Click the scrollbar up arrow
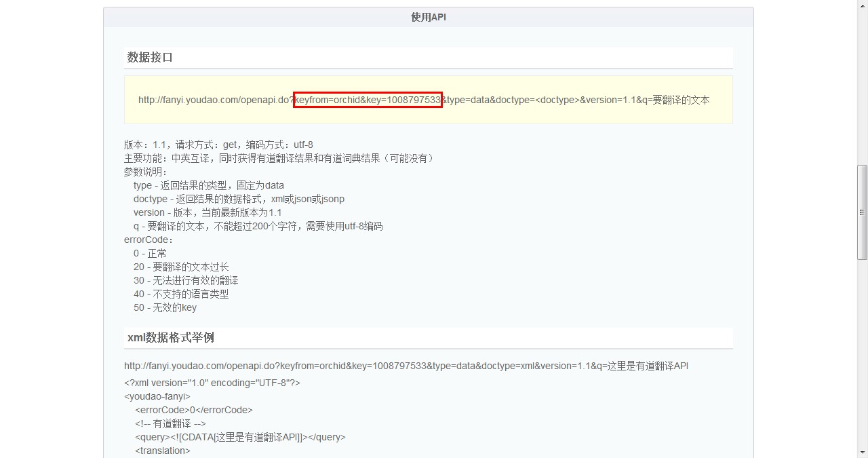Screen dimensions: 868x458 pyautogui.click(x=862, y=5)
